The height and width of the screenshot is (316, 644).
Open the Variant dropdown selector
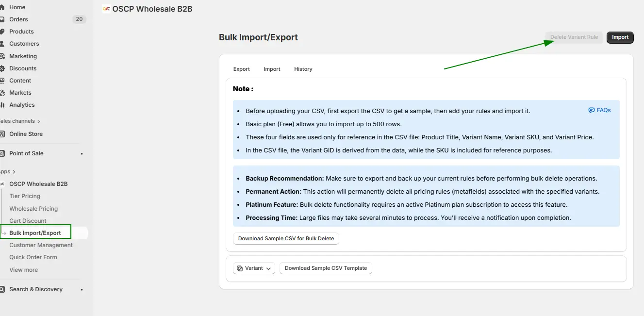point(254,268)
